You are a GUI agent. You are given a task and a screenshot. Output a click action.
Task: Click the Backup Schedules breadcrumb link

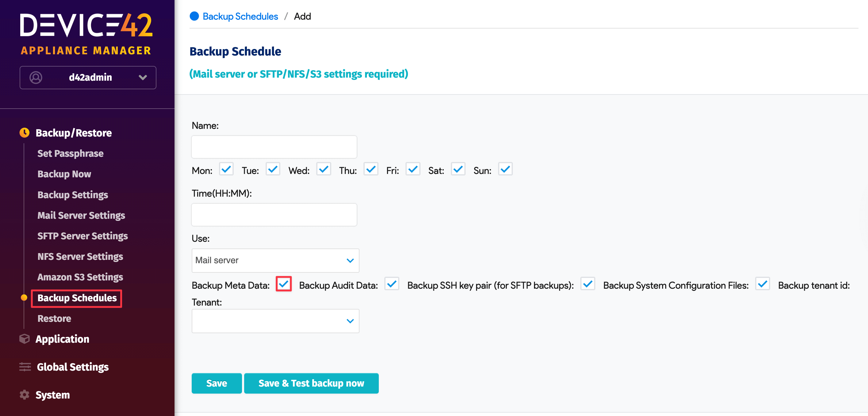[240, 16]
